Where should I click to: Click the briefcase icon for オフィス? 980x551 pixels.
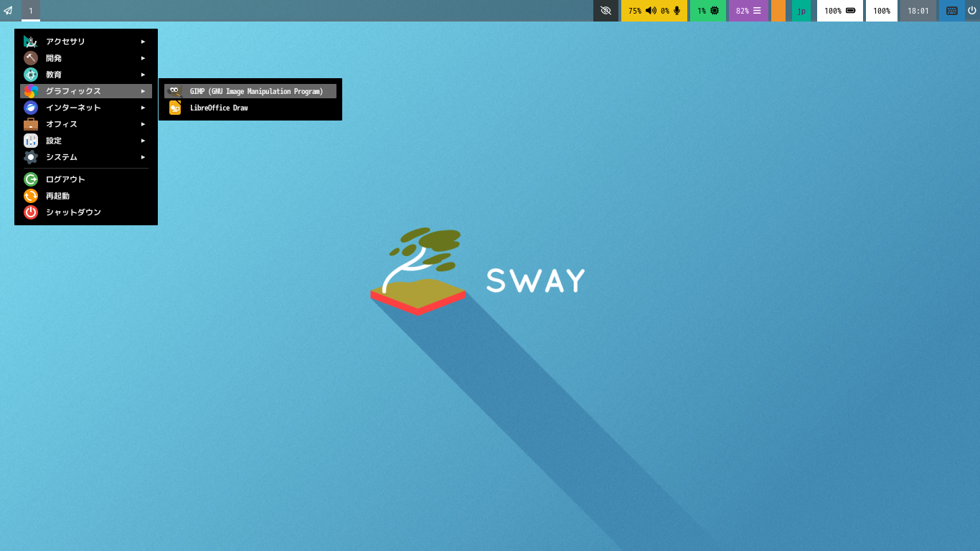(x=31, y=124)
